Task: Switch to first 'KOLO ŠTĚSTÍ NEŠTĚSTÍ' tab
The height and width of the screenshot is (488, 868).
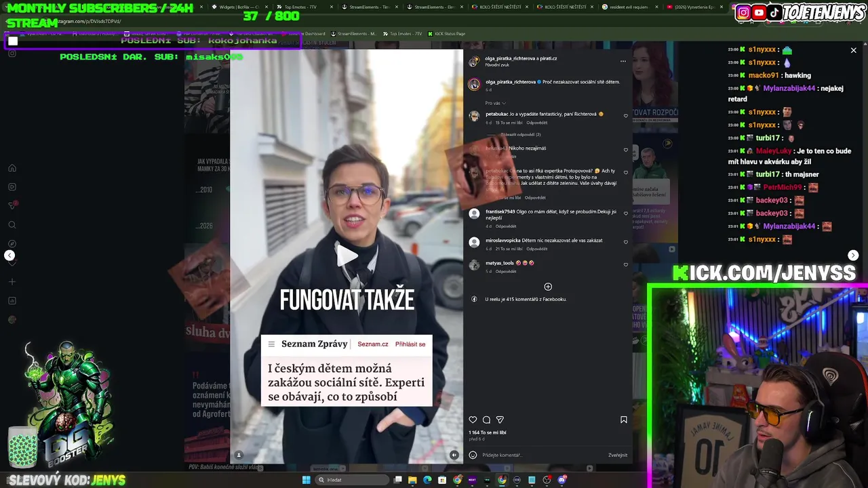Action: pyautogui.click(x=500, y=7)
